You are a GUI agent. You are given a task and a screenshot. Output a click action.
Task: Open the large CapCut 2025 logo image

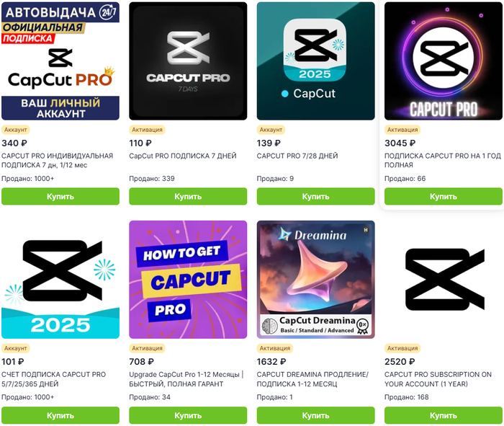pos(60,280)
